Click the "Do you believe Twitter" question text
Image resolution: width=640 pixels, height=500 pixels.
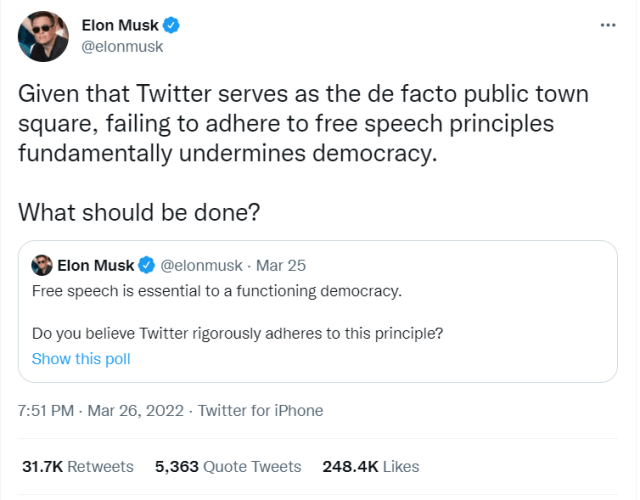[238, 332]
